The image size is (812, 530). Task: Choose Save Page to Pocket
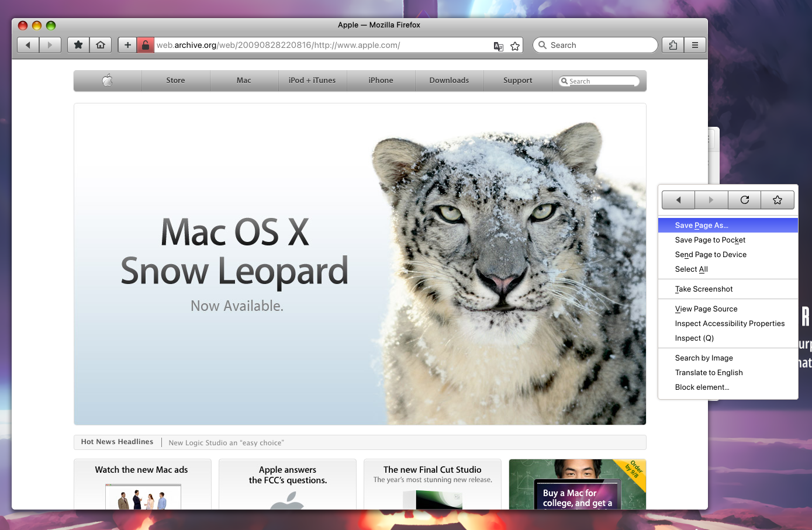coord(728,240)
